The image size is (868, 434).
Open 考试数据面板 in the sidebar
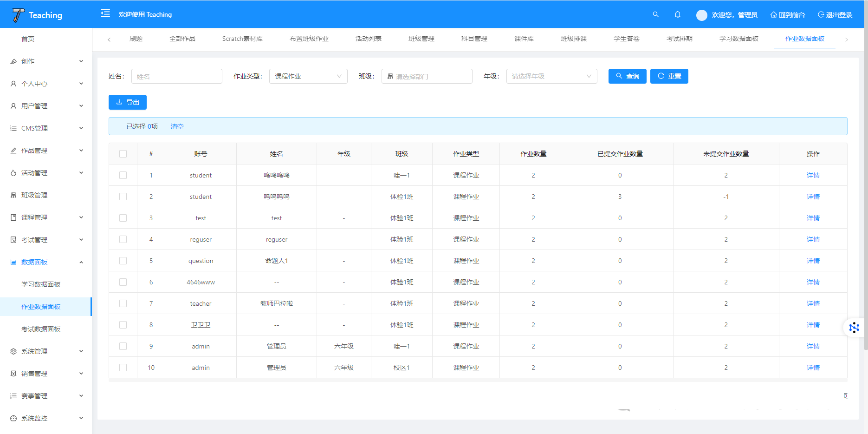click(x=41, y=329)
